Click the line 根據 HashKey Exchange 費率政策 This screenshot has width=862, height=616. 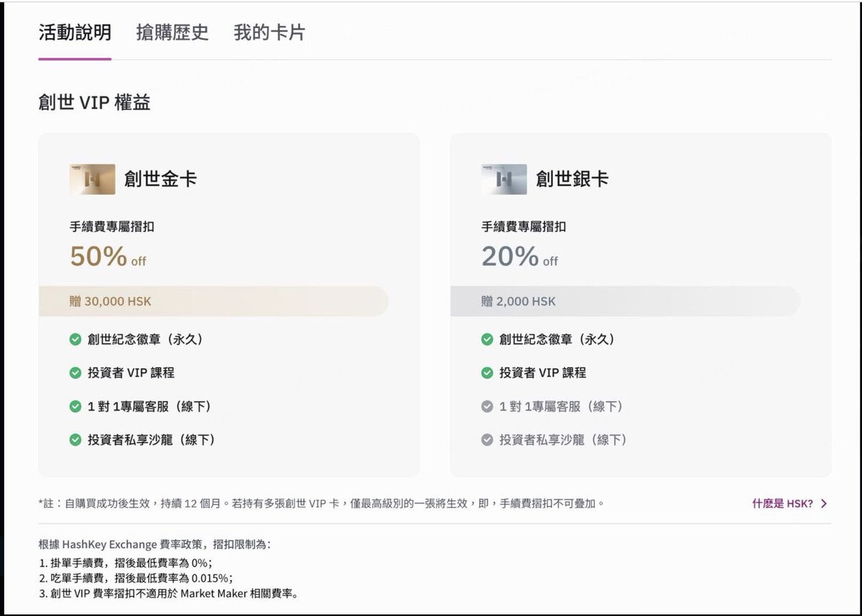[x=154, y=545]
